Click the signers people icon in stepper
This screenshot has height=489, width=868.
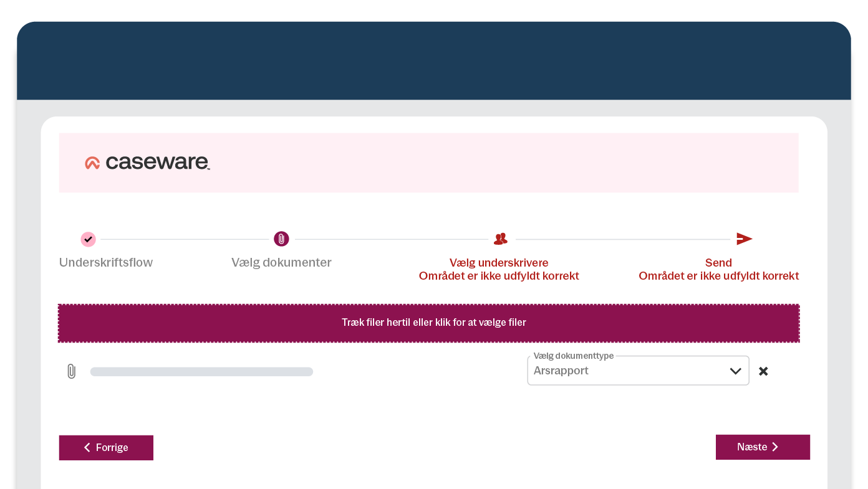(x=500, y=239)
